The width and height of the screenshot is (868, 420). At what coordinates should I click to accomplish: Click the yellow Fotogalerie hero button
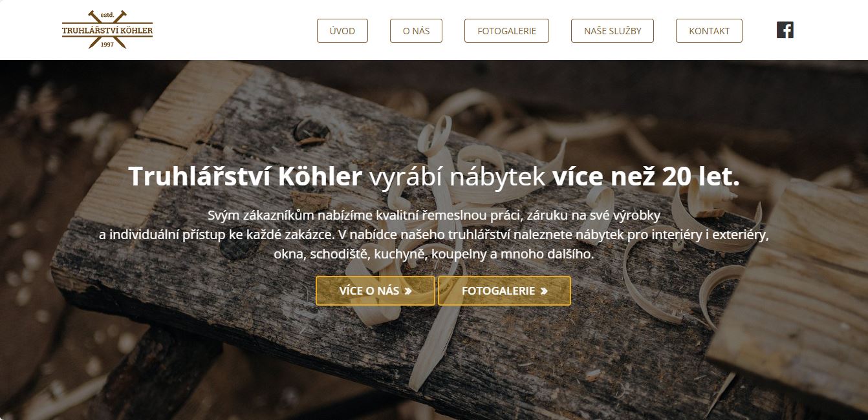coord(505,291)
